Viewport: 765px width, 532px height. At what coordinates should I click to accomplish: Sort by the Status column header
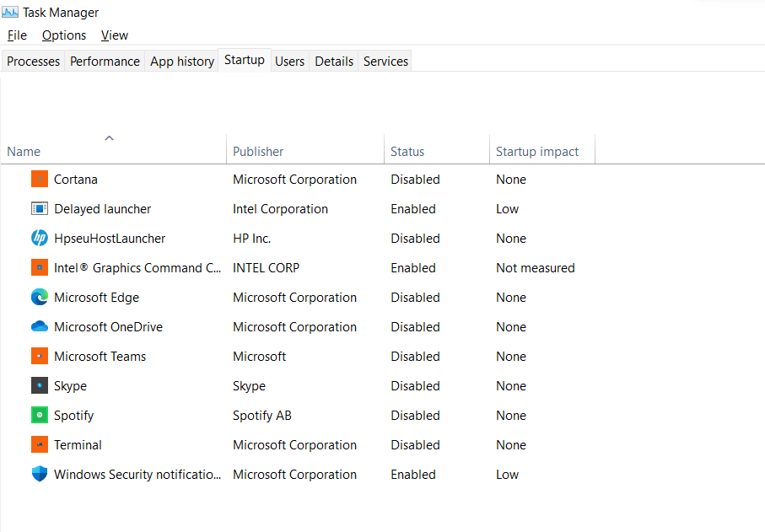pyautogui.click(x=437, y=148)
